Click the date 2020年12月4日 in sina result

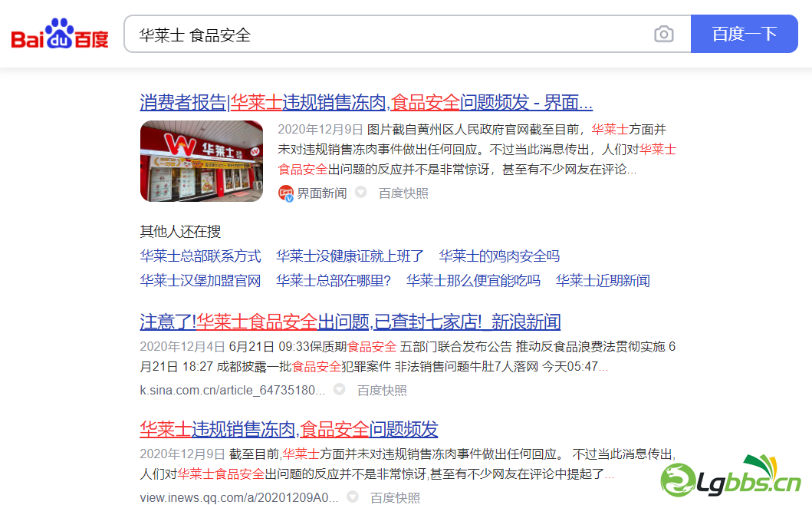[182, 346]
